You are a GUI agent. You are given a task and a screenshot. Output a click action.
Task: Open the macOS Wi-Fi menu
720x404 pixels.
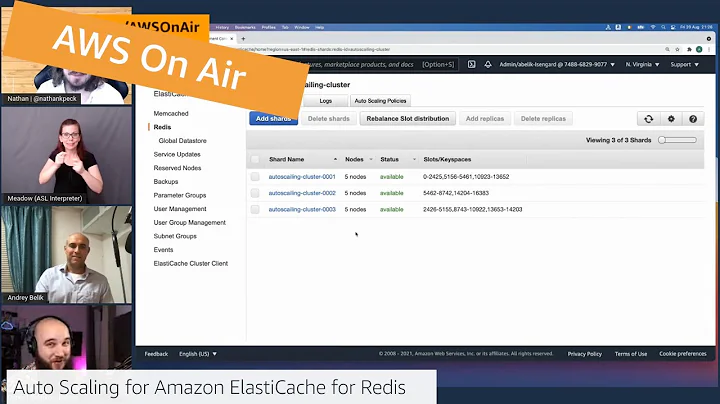[652, 27]
